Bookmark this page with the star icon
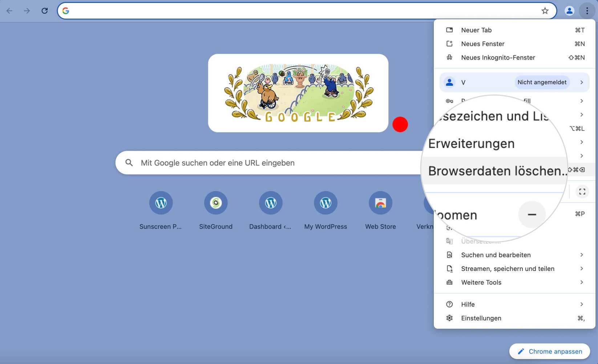Screen dimensions: 598x364 tap(545, 11)
